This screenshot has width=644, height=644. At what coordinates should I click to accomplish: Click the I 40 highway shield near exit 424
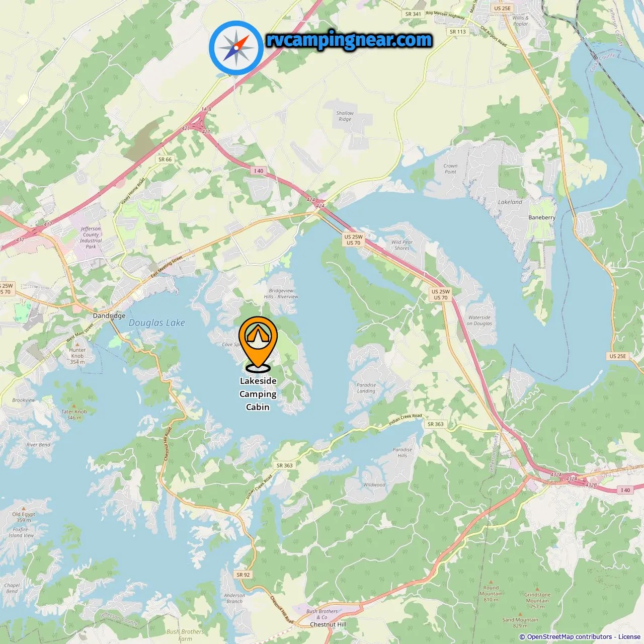[259, 171]
